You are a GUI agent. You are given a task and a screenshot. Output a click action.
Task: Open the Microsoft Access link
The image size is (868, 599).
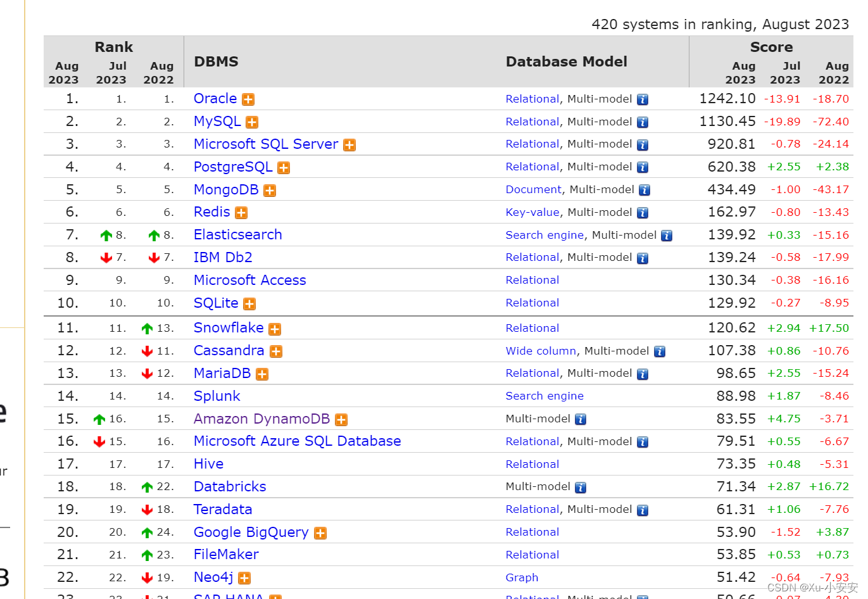click(250, 281)
